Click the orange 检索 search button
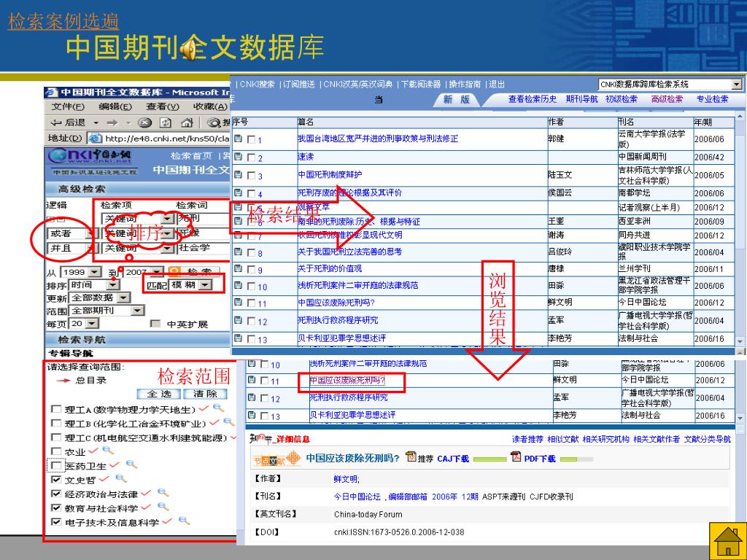 tap(193, 271)
